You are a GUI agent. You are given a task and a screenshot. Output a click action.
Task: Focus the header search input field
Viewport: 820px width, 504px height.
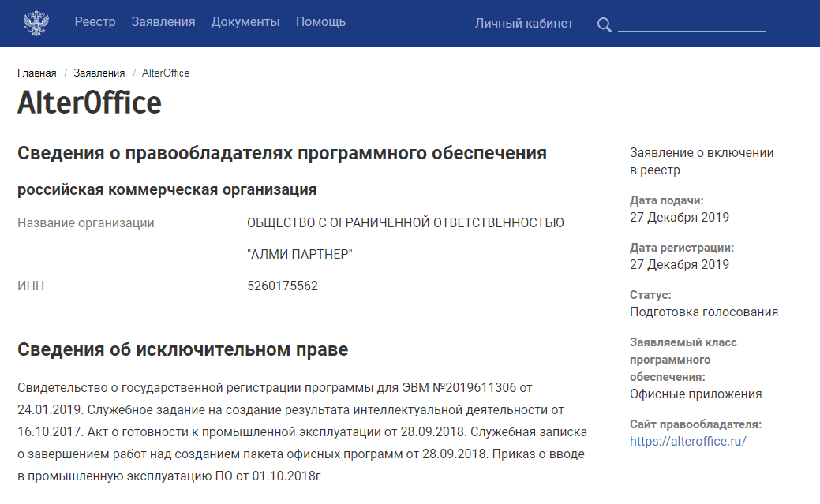691,24
